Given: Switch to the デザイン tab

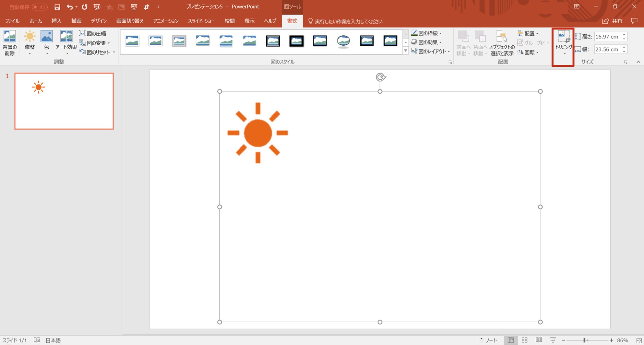Looking at the screenshot, I should coord(99,21).
